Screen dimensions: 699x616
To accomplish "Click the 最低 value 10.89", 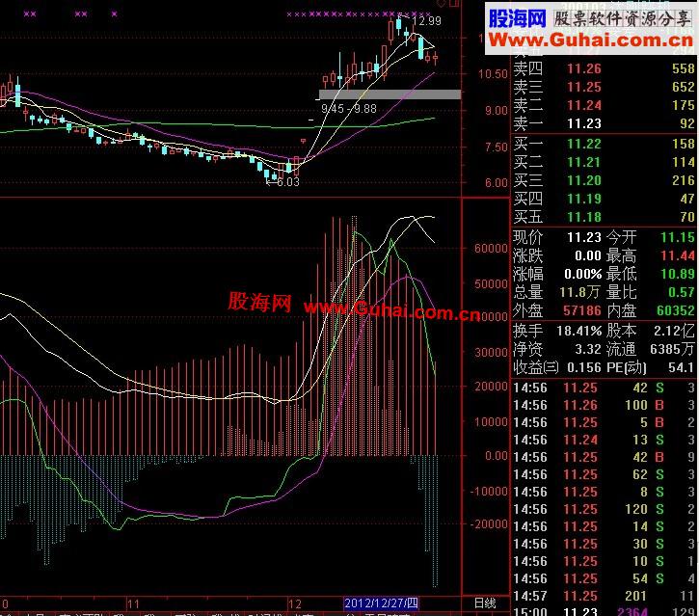I will click(x=677, y=274).
